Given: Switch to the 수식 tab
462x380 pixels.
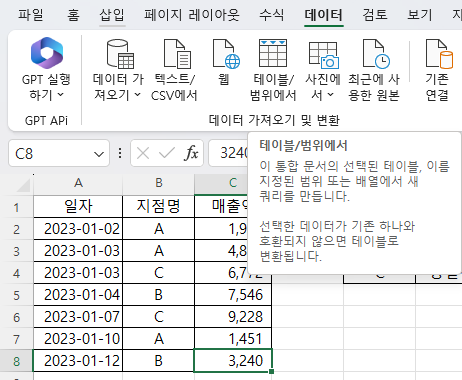Looking at the screenshot, I should coord(271,15).
